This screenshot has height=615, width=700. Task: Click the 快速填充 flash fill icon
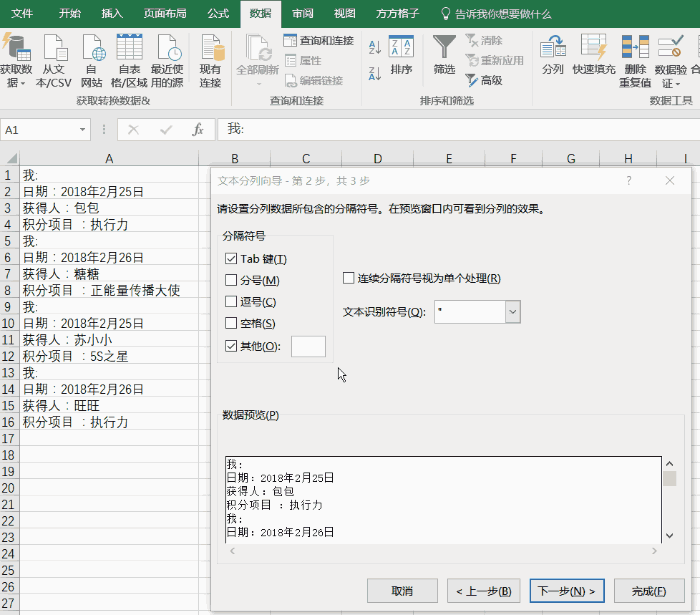[594, 55]
